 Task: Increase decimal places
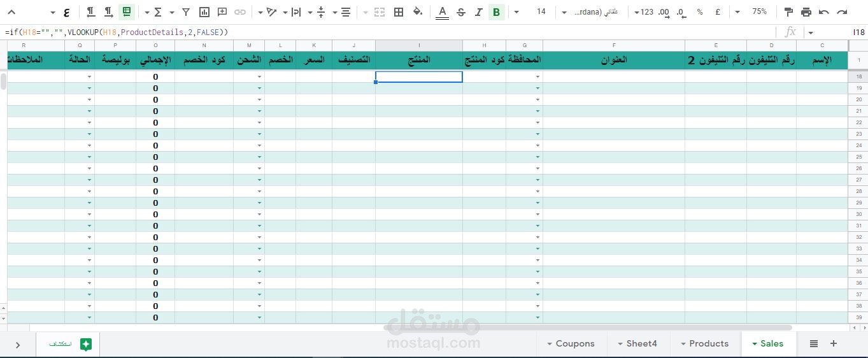pyautogui.click(x=664, y=12)
